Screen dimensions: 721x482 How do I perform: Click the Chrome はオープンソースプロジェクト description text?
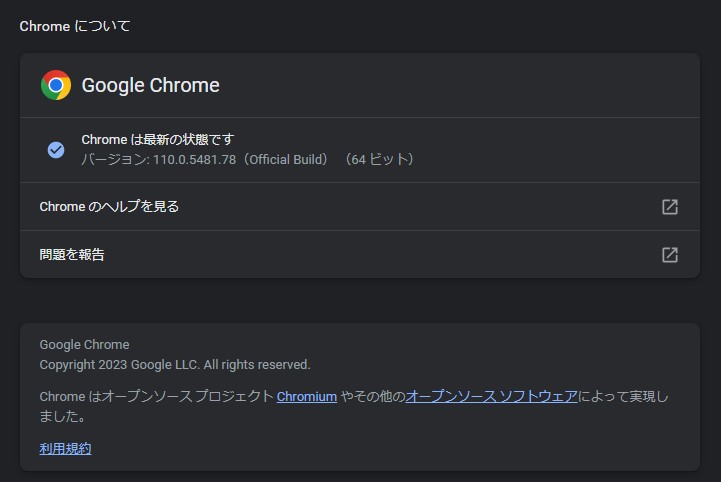point(156,396)
